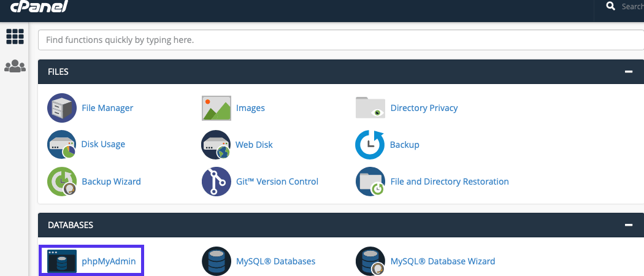Click File and Directory Restoration icon

tap(370, 182)
